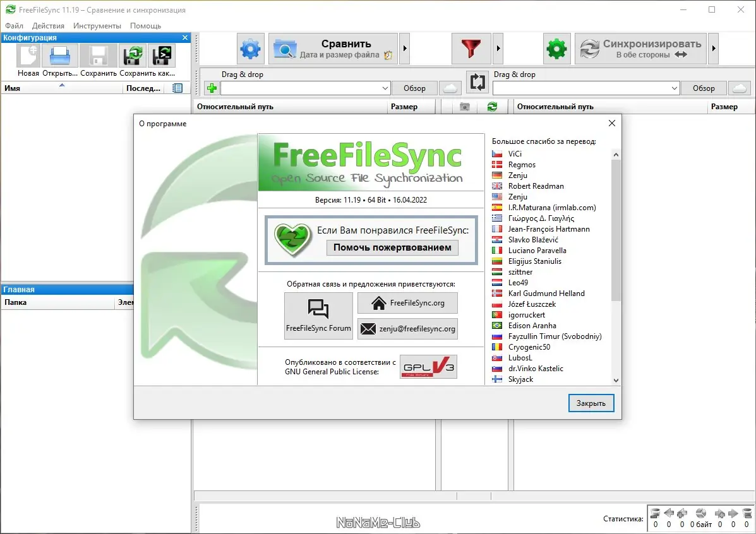Click the right cloud storage icon

tap(739, 88)
